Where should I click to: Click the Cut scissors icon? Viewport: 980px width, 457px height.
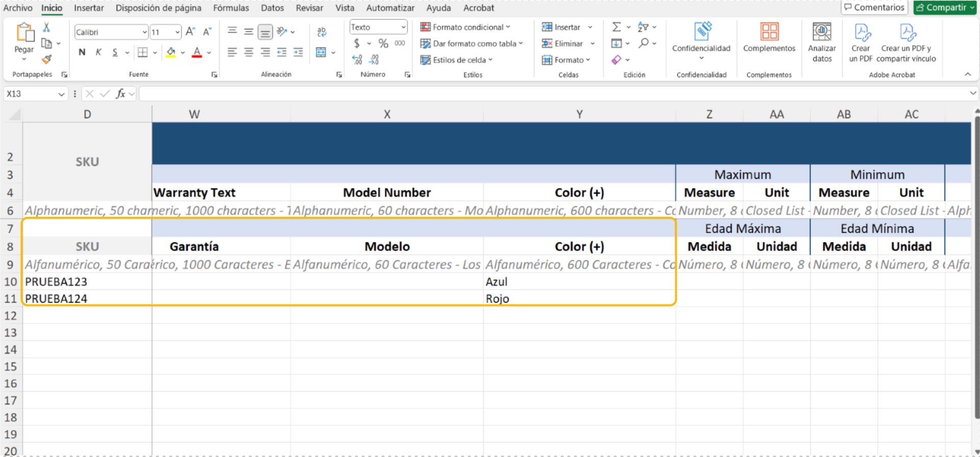point(46,28)
